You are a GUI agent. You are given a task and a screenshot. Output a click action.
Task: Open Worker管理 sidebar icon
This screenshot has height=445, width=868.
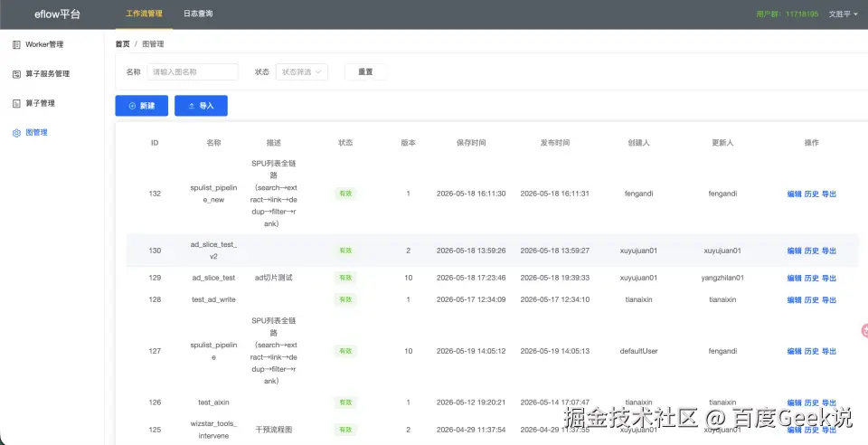click(x=16, y=44)
